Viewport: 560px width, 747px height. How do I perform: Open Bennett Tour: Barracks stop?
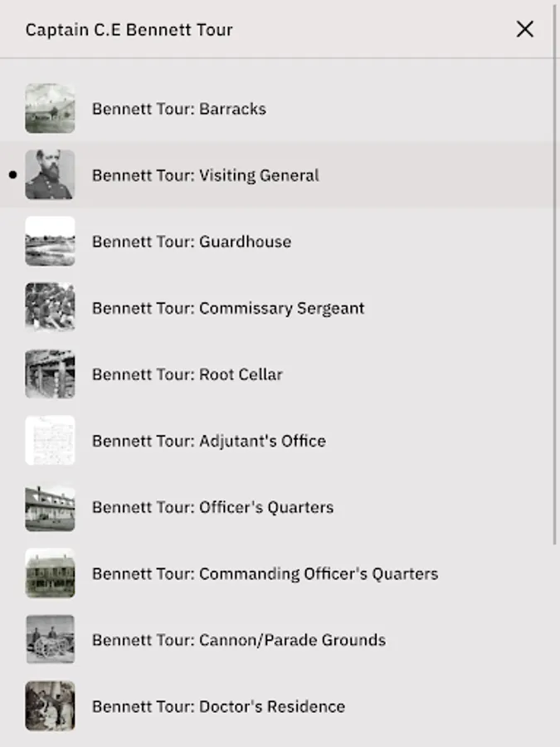coord(179,109)
